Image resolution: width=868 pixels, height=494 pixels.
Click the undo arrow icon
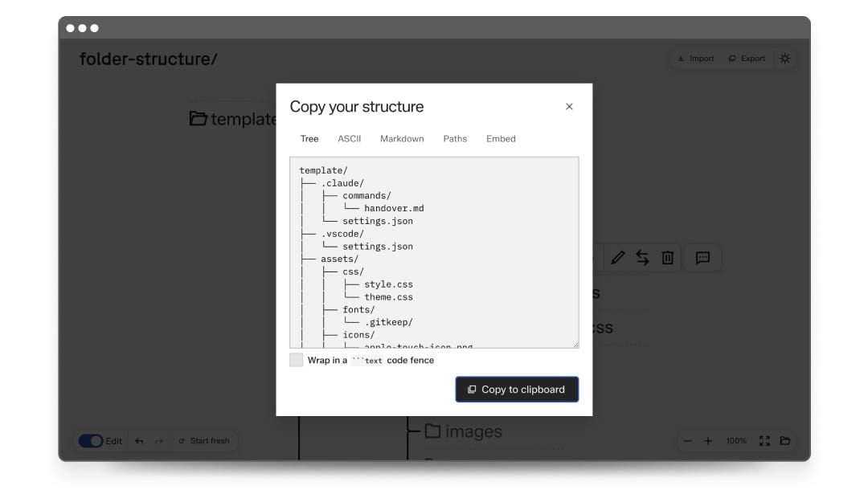click(140, 441)
